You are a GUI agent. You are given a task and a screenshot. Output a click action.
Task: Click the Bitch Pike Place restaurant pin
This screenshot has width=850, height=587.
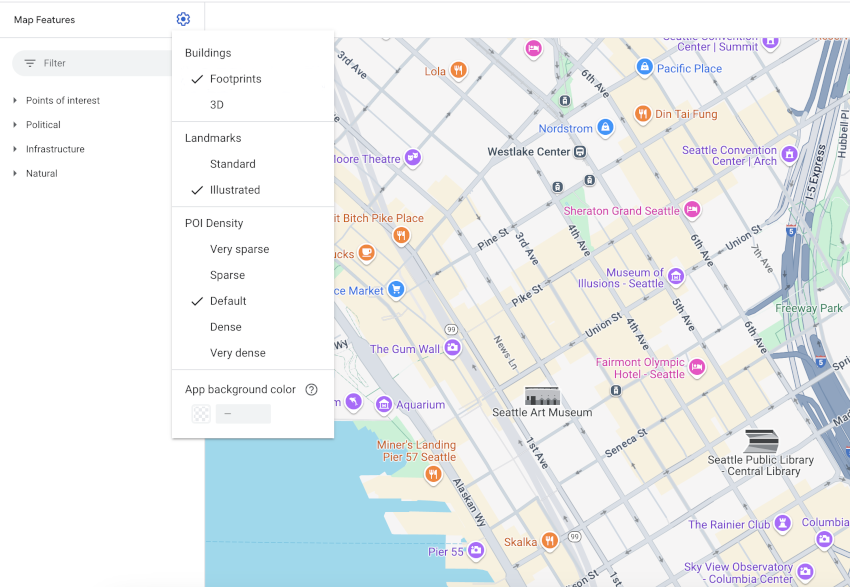tap(401, 236)
